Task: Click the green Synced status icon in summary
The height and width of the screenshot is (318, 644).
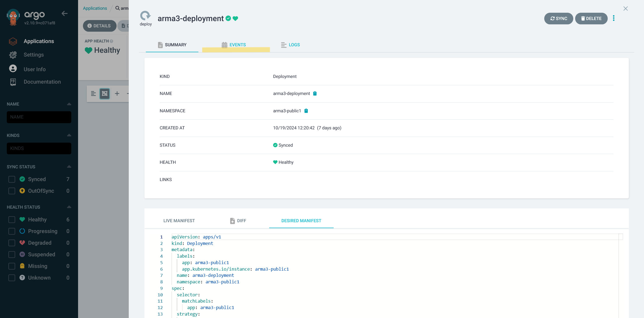Action: [x=275, y=145]
